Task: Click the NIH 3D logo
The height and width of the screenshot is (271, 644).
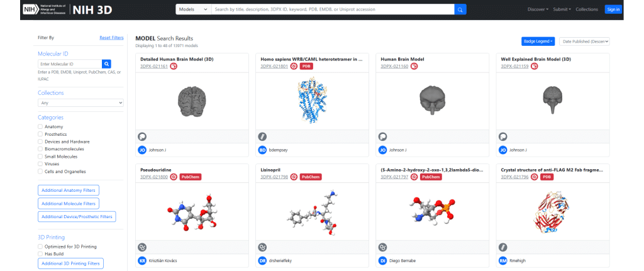Action: click(x=69, y=9)
